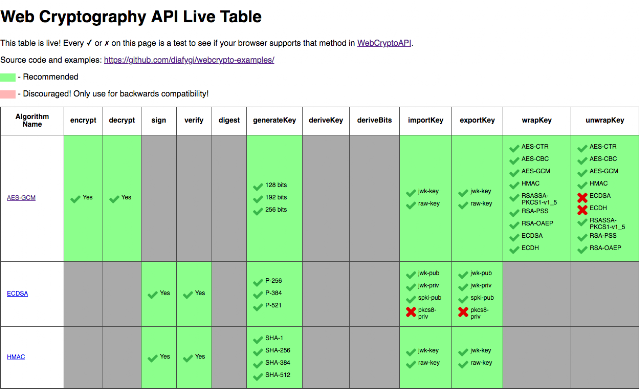This screenshot has width=640, height=389.
Task: Click the check mark beside P-521 curve
Action: click(258, 307)
